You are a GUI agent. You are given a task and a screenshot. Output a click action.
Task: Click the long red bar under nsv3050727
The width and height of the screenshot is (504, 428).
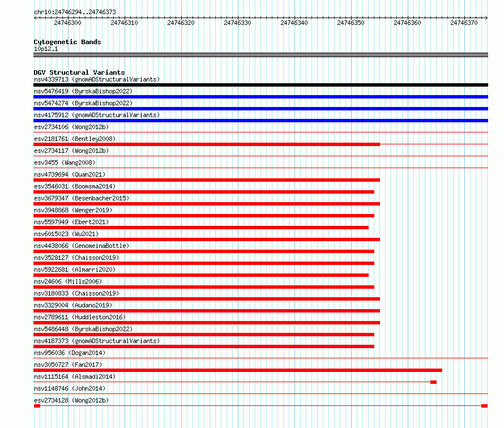pyautogui.click(x=238, y=370)
